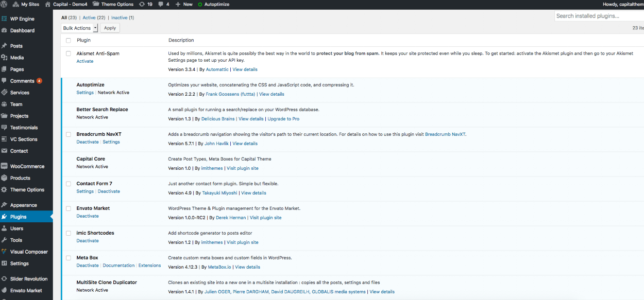644x300 pixels.
Task: Open the Dashboard icon in sidebar
Action: pos(5,30)
